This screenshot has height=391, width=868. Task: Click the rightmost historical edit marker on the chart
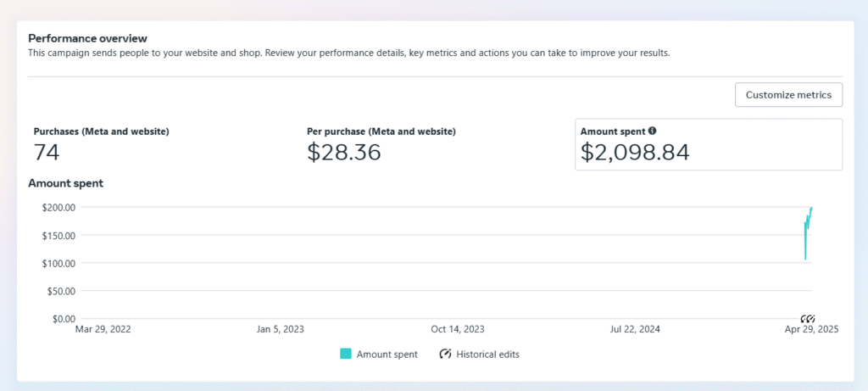811,318
